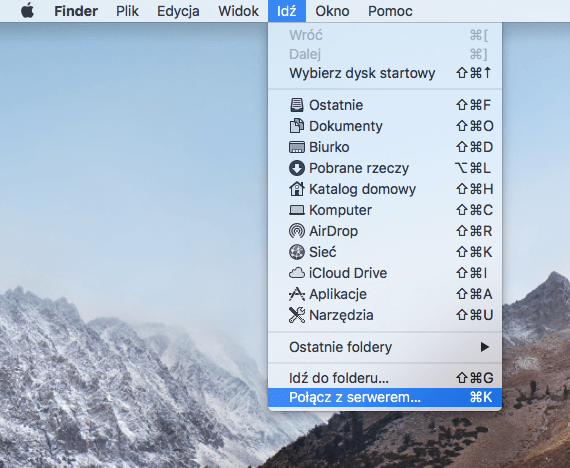Click the Katalog domowy house icon
570x468 pixels.
(x=297, y=189)
